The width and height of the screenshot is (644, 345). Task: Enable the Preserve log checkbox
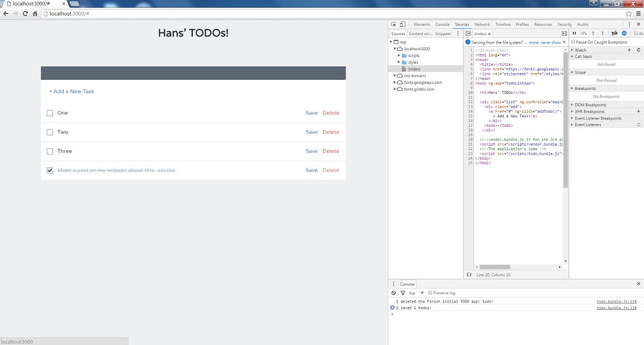click(430, 293)
